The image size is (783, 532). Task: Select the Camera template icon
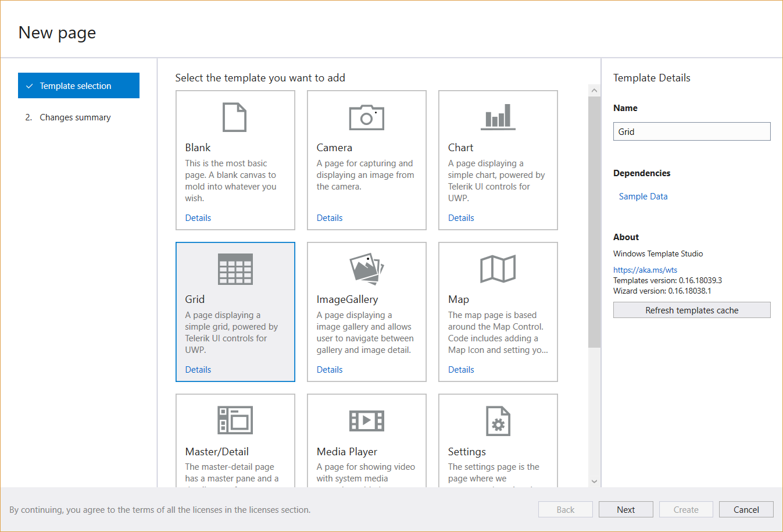pos(366,117)
